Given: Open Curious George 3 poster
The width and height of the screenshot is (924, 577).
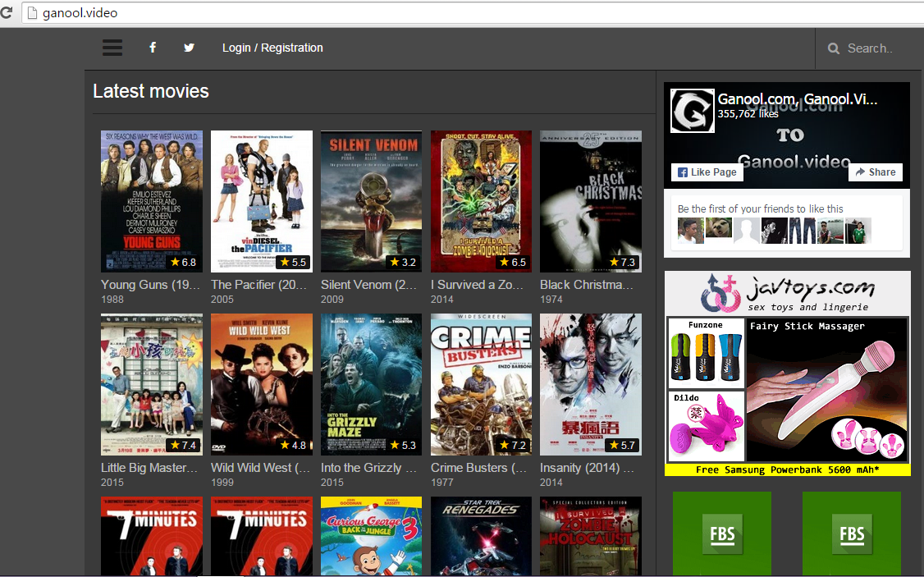Looking at the screenshot, I should pyautogui.click(x=371, y=536).
